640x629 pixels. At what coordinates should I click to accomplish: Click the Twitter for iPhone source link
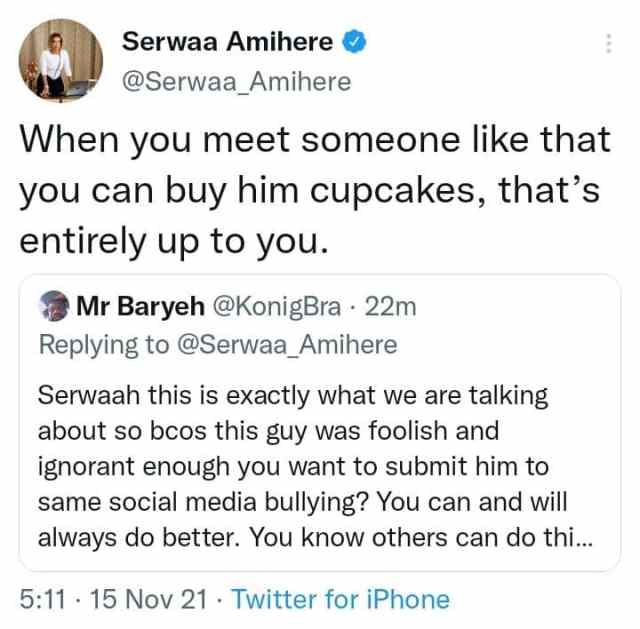[341, 600]
